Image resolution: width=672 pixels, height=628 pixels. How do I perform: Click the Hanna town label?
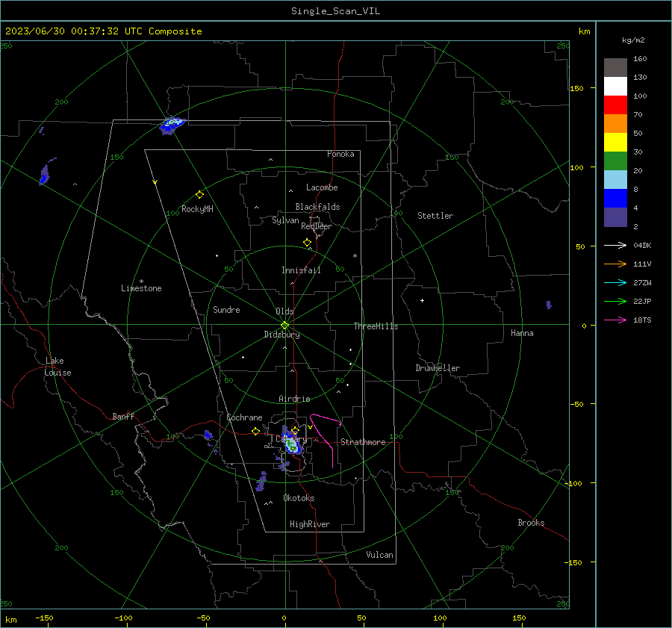tap(522, 333)
